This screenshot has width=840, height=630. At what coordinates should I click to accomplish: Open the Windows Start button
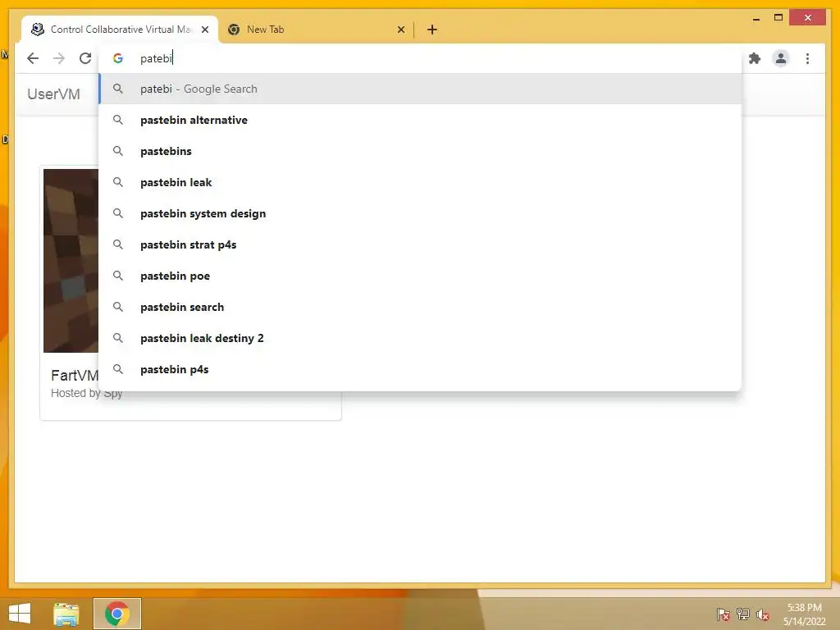pos(20,614)
